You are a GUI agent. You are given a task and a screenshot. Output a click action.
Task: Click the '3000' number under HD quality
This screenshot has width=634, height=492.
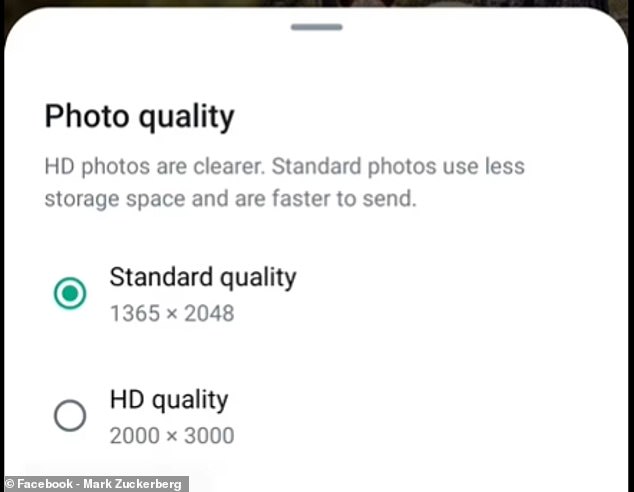[209, 435]
